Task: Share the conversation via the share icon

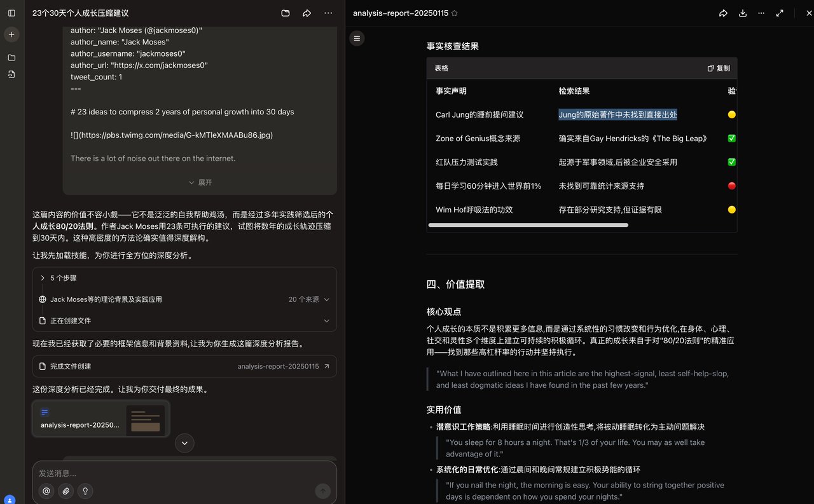Action: click(307, 13)
